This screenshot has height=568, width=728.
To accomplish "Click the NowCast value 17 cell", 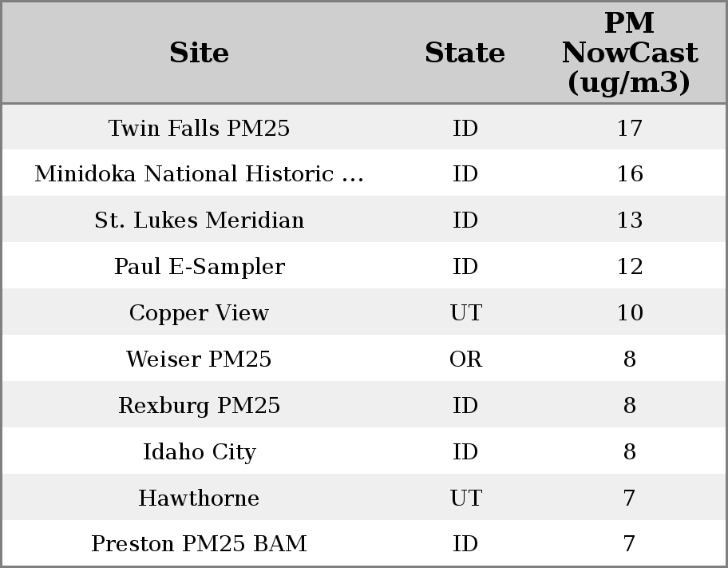I will [x=629, y=128].
